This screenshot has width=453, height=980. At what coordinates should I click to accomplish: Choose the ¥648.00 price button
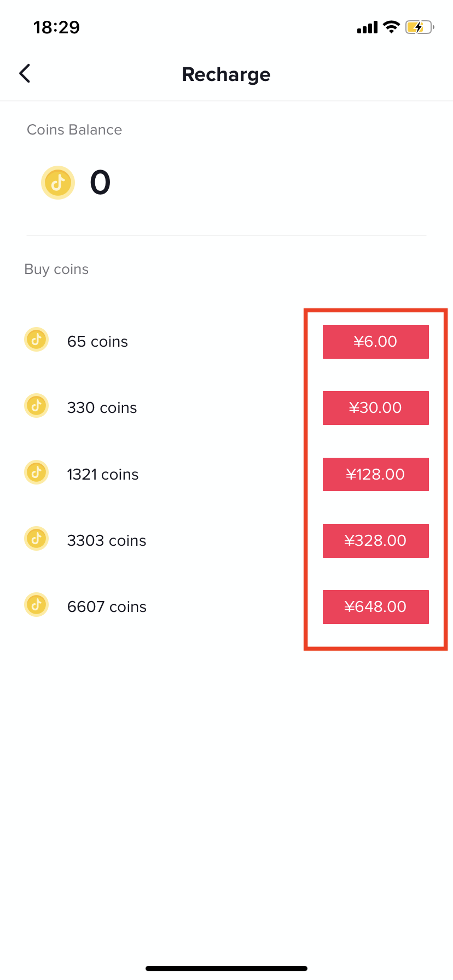(375, 607)
